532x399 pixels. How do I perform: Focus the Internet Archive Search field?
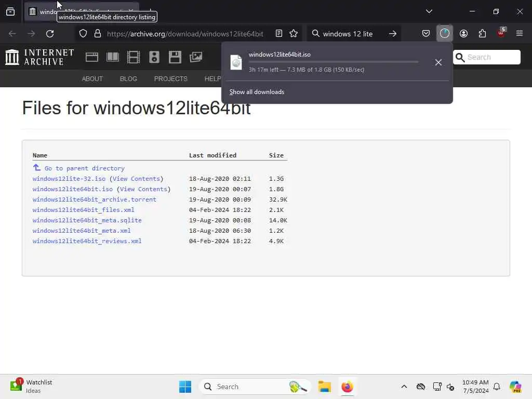[486, 57]
